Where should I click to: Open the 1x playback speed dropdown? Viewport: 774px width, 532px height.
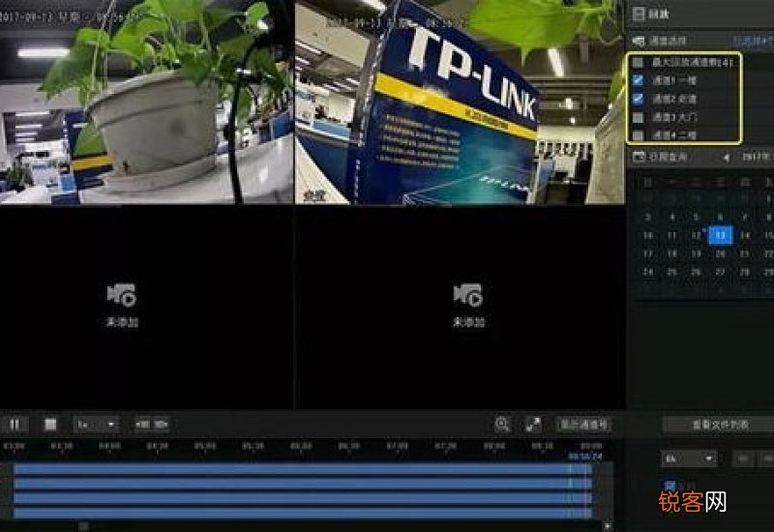point(97,425)
